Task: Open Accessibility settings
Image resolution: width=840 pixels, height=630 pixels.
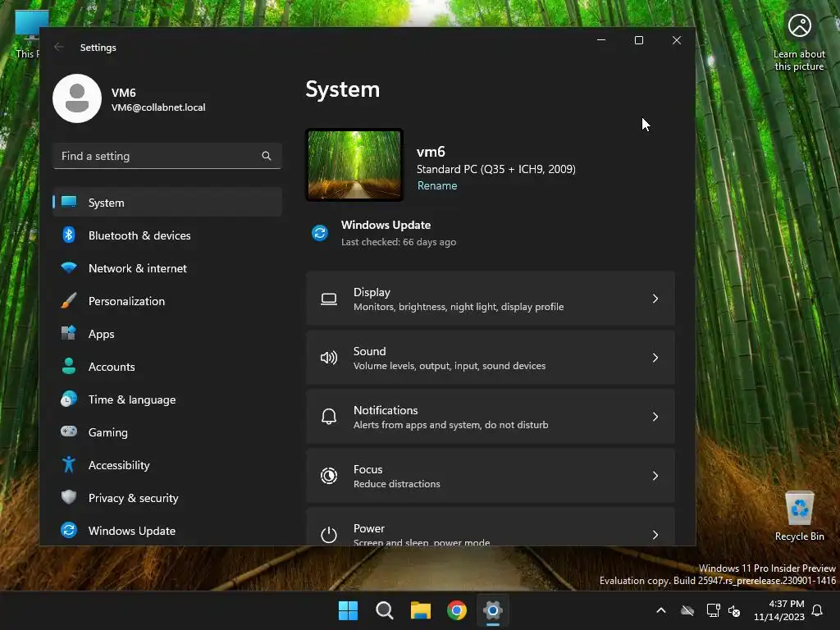Action: coord(167,464)
